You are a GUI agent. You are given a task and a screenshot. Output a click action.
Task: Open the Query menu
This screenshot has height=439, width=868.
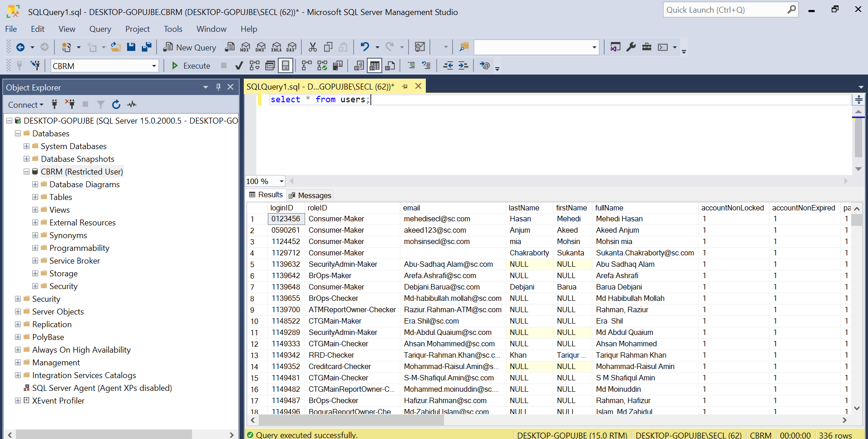[100, 29]
